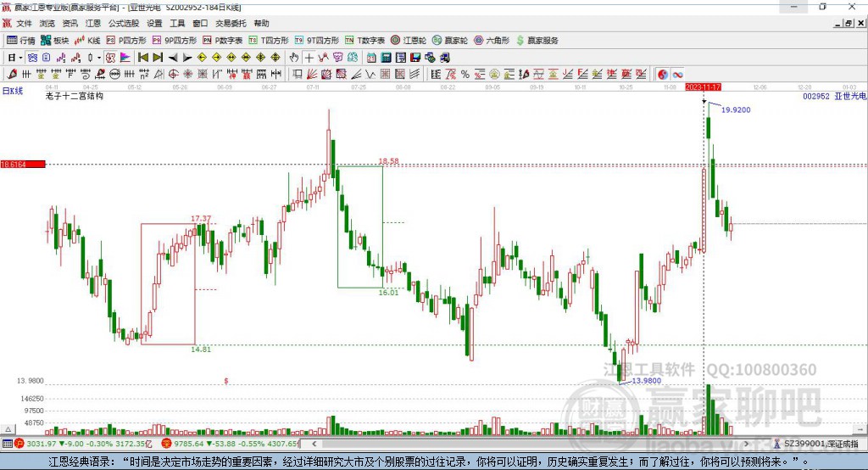Open the P数字表 tool
868x470 pixels.
223,41
